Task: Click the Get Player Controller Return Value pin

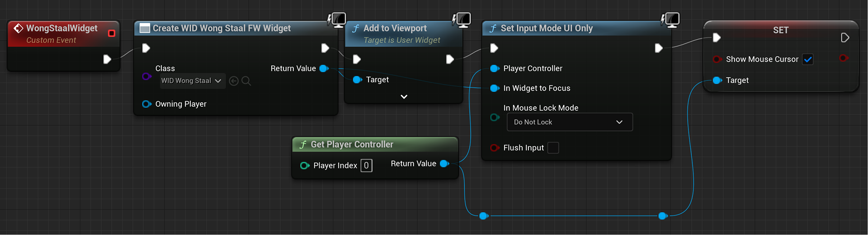Action: coord(444,164)
